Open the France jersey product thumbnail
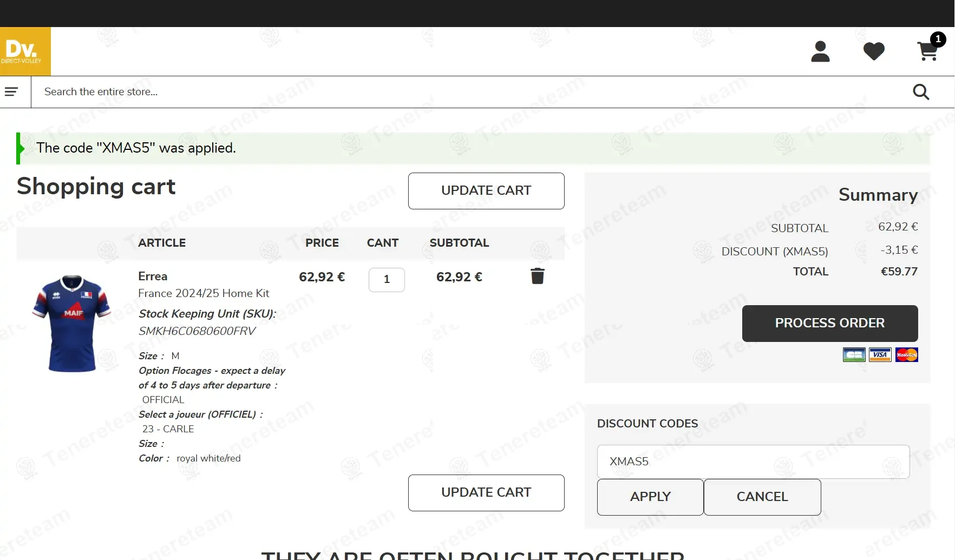Viewport: 955px width, 560px height. click(71, 324)
